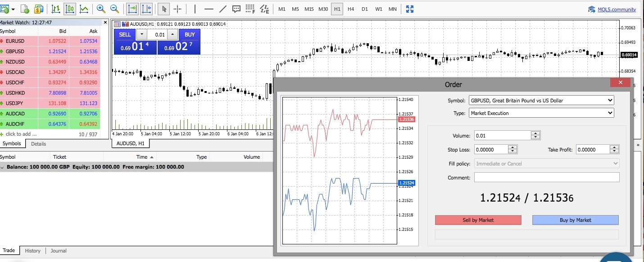The height and width of the screenshot is (262, 644).
Task: Open the Details tab in Market Watch
Action: 38,144
